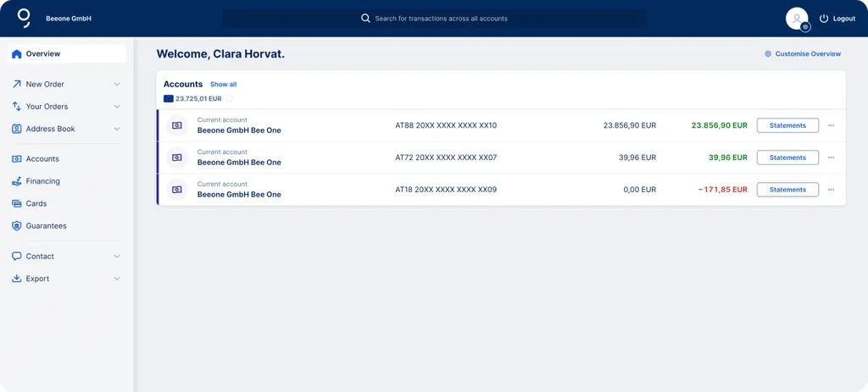Click the Cards icon in sidebar
Image resolution: width=868 pixels, height=392 pixels.
coord(17,203)
